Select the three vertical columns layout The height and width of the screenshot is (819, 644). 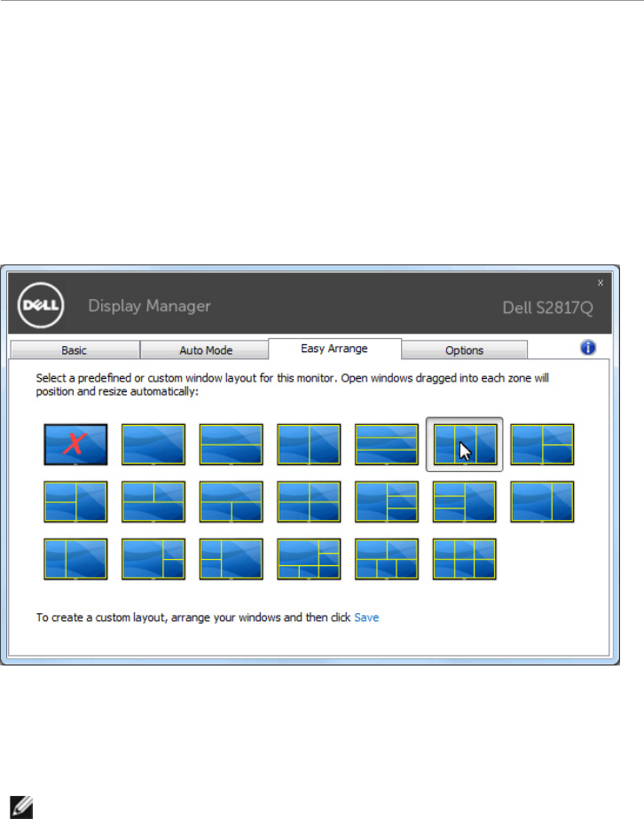(464, 445)
